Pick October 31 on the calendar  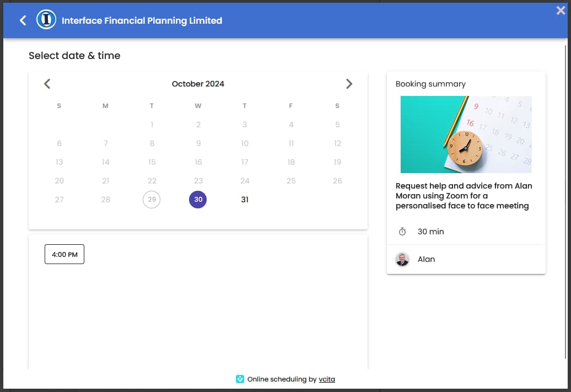click(245, 200)
